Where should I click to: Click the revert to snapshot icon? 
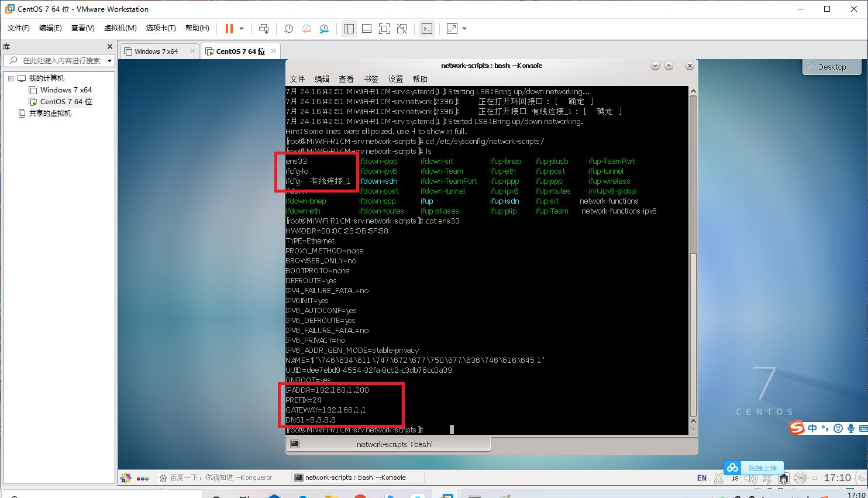coord(306,29)
